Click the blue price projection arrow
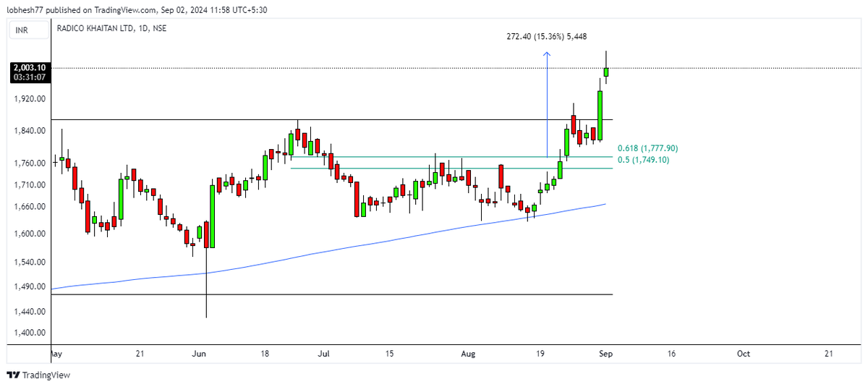Viewport: 868px width, 387px height. pyautogui.click(x=547, y=103)
